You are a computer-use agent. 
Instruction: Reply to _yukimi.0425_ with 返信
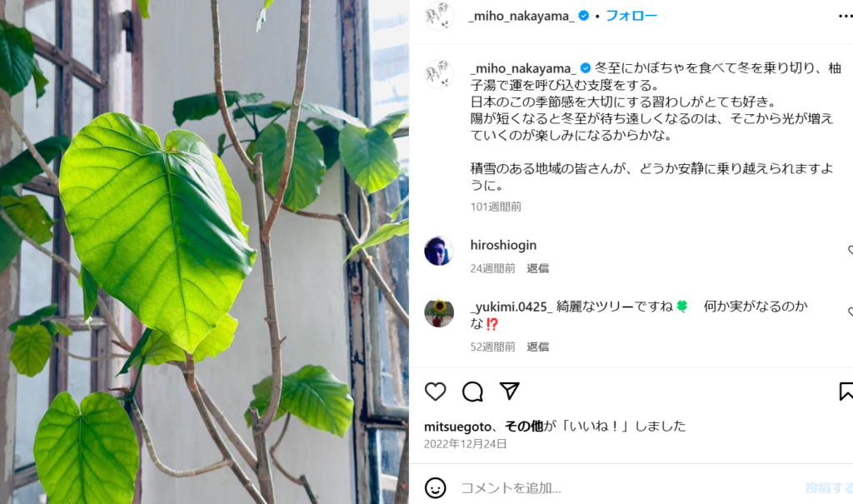537,347
